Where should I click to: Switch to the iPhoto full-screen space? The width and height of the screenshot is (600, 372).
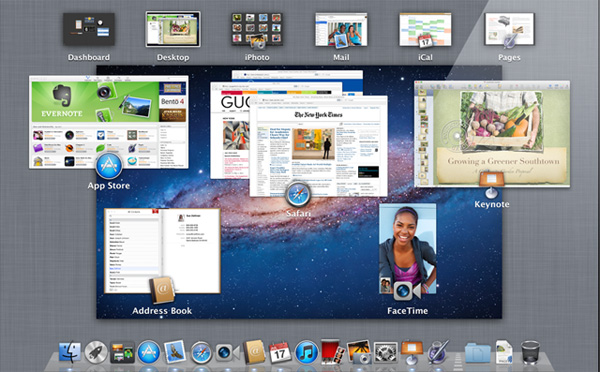(x=257, y=29)
